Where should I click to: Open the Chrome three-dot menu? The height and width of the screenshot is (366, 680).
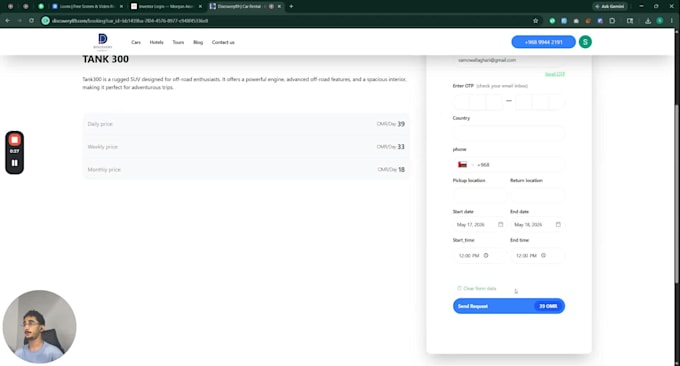tap(671, 21)
